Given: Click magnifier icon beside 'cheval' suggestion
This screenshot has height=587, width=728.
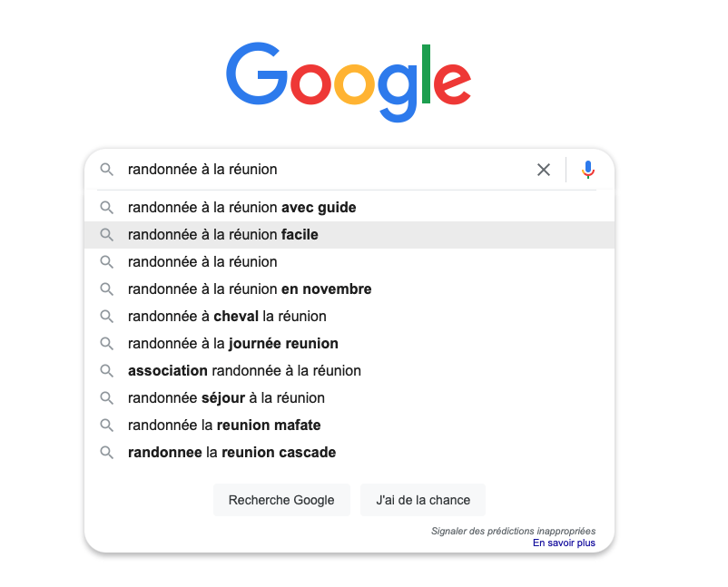Looking at the screenshot, I should [107, 317].
